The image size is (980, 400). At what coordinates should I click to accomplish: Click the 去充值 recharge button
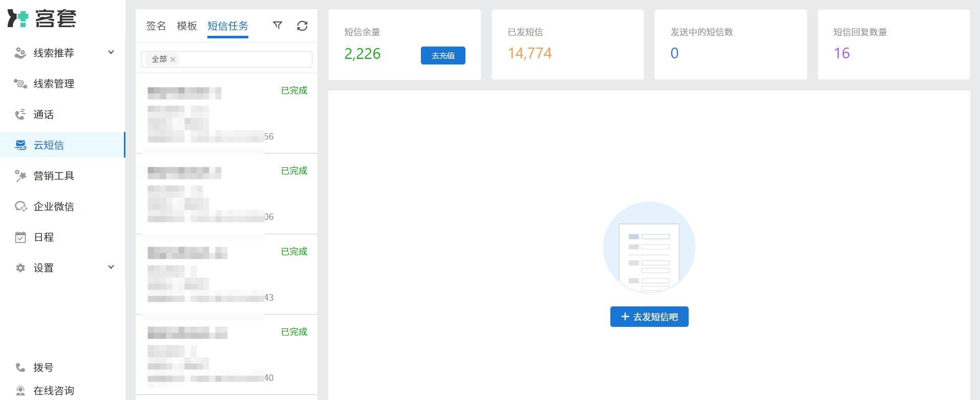pos(443,56)
